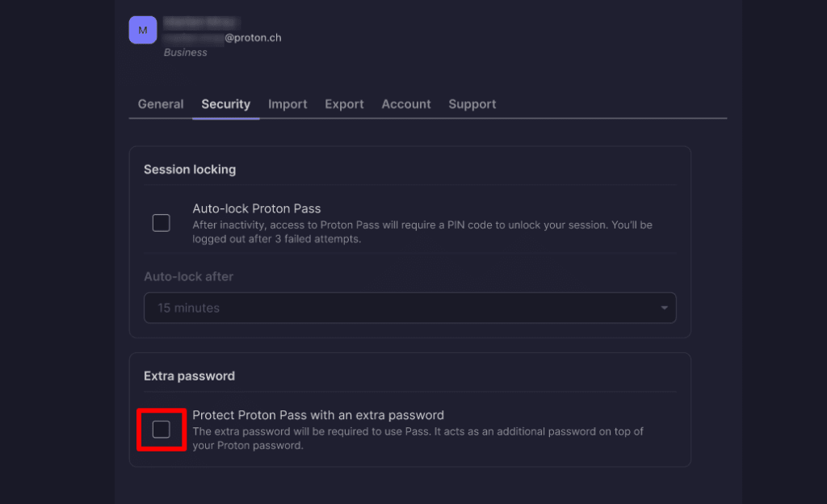Click the Business plan label
The height and width of the screenshot is (504, 827).
tap(185, 52)
